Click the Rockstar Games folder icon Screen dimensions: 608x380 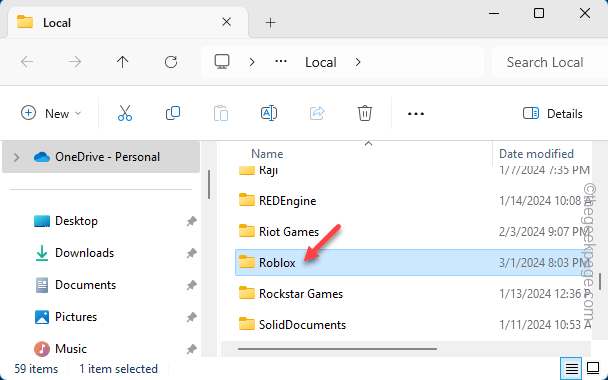(247, 294)
